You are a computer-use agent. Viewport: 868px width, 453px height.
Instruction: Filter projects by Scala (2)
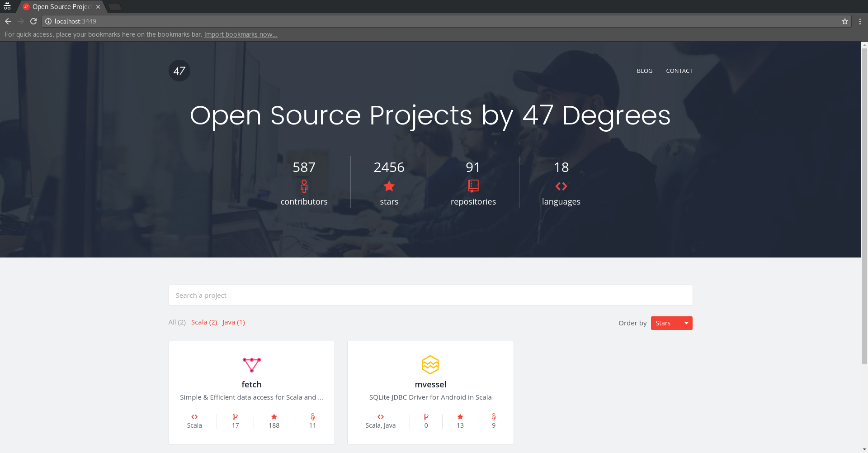204,322
